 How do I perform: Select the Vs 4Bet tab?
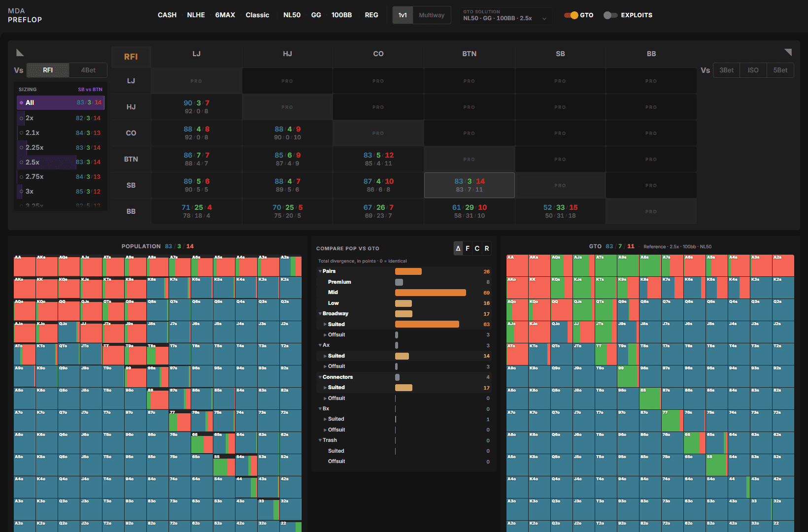coord(88,70)
